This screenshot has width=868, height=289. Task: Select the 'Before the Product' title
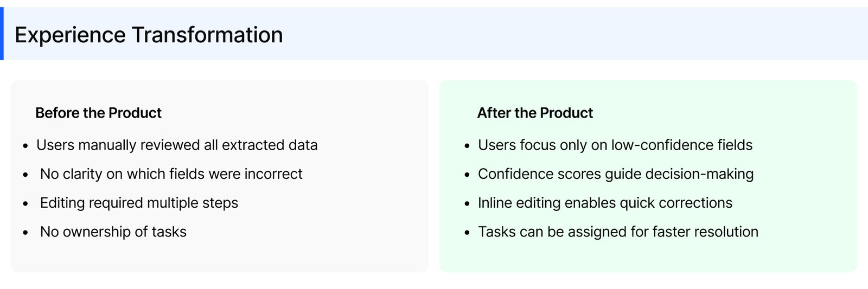coord(98,113)
